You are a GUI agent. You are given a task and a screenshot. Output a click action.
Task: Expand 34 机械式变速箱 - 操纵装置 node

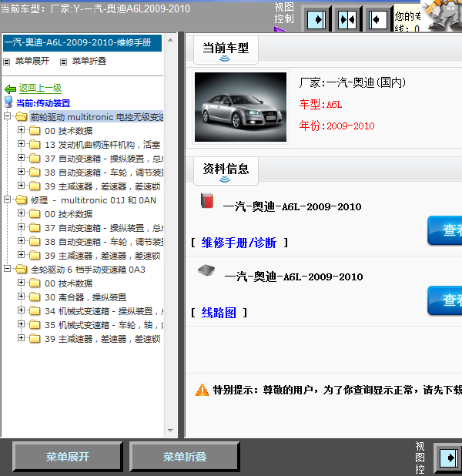point(21,310)
